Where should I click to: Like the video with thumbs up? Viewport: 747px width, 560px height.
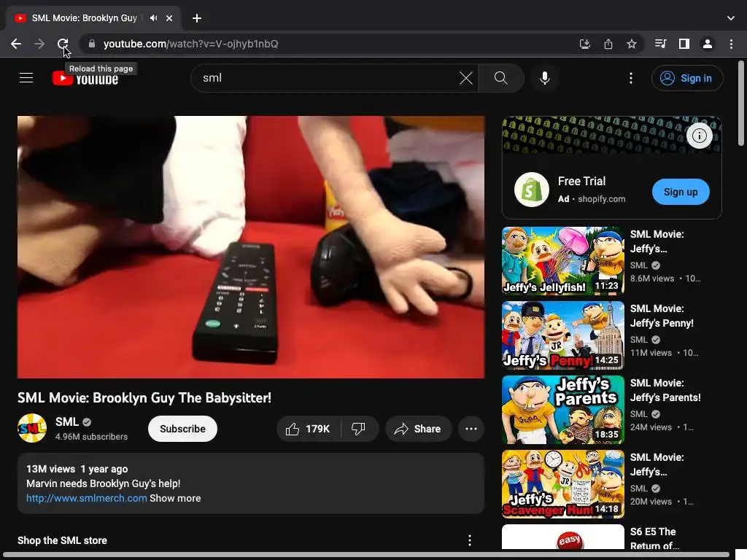[x=309, y=429]
